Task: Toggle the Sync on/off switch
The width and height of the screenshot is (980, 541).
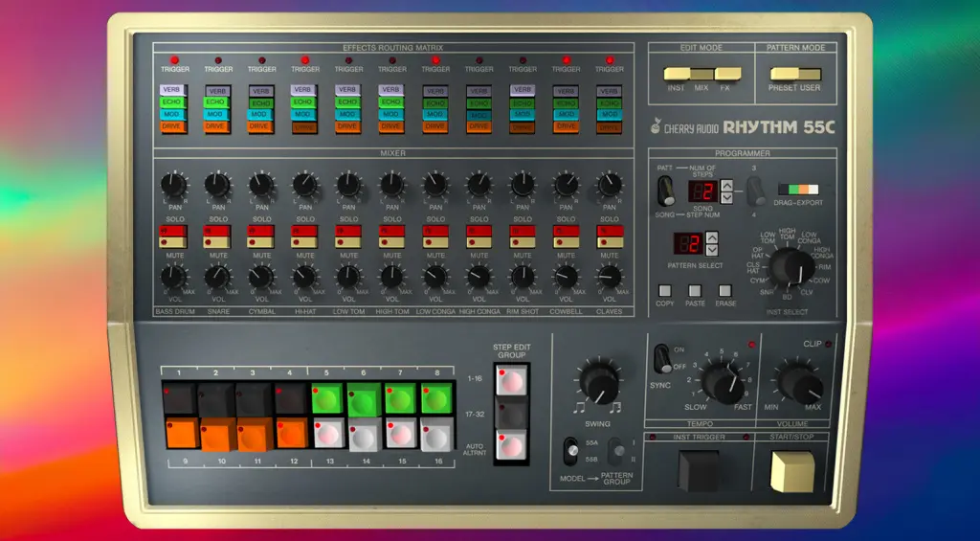Action: 662,359
